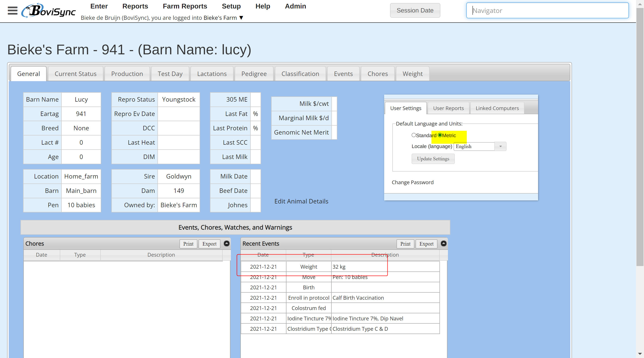Open the Farm Reports menu
Viewport: 644px width, 358px height.
(185, 6)
